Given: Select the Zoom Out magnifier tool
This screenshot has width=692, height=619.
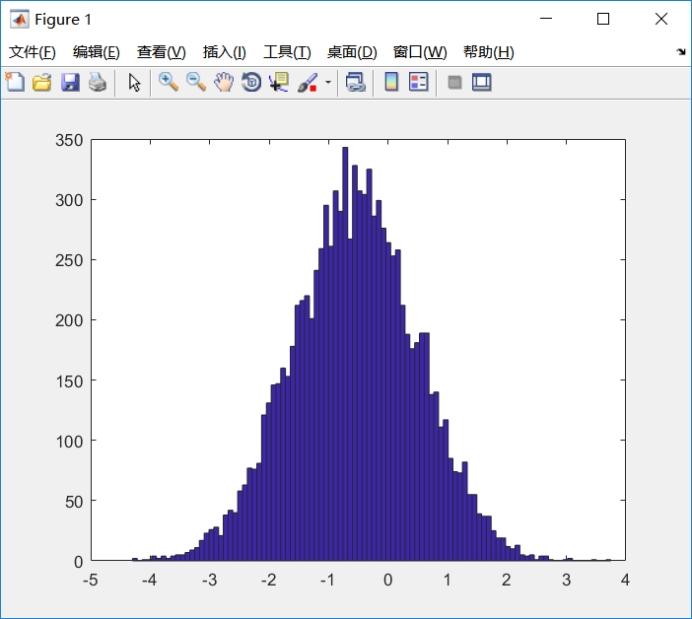Looking at the screenshot, I should [x=196, y=83].
